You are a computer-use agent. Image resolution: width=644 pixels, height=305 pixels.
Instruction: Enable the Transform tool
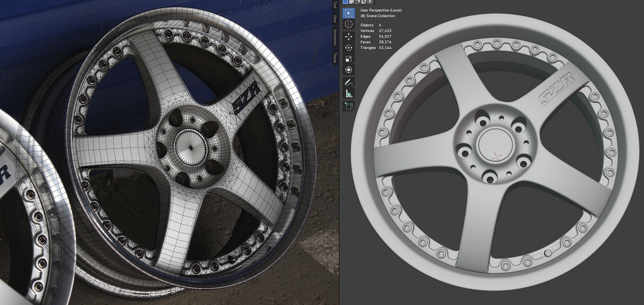[x=348, y=70]
